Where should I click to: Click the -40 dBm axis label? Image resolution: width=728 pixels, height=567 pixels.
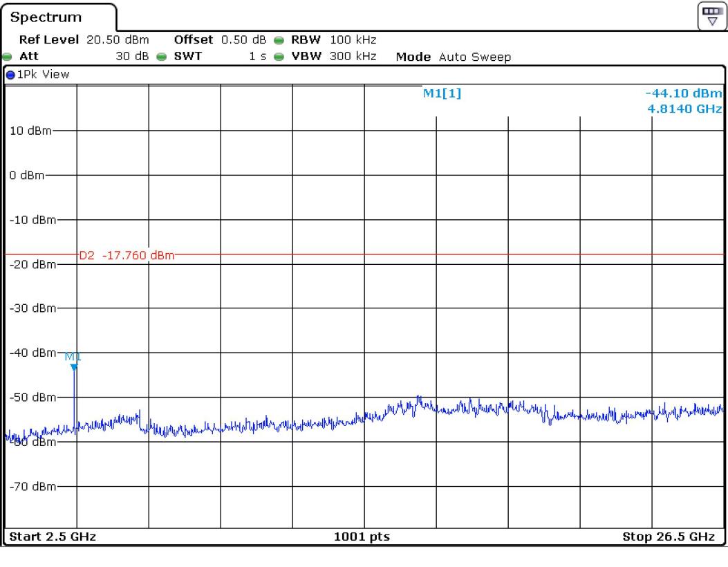[x=32, y=353]
